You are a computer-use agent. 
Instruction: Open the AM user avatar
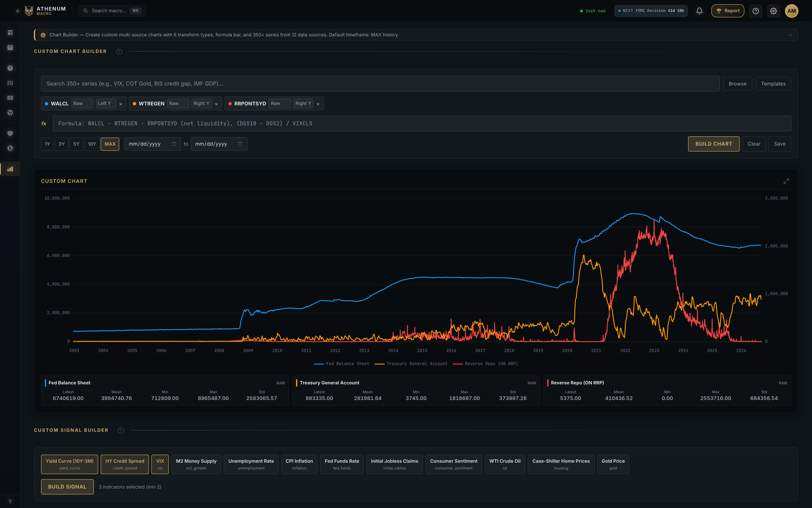791,11
